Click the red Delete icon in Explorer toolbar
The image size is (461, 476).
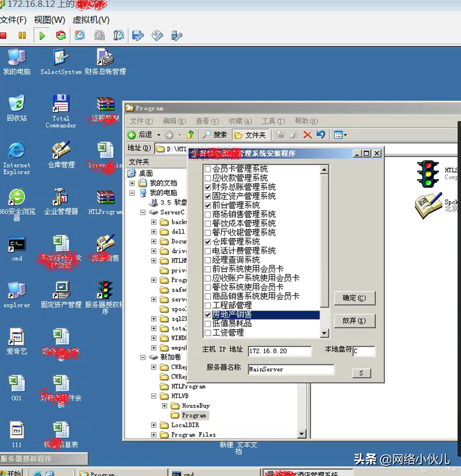[x=307, y=135]
